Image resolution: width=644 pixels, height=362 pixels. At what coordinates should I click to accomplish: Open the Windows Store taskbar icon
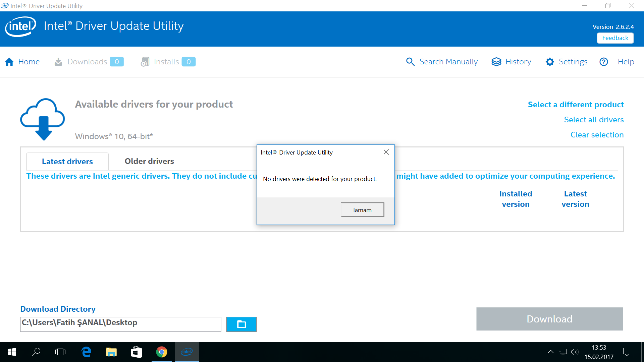136,352
